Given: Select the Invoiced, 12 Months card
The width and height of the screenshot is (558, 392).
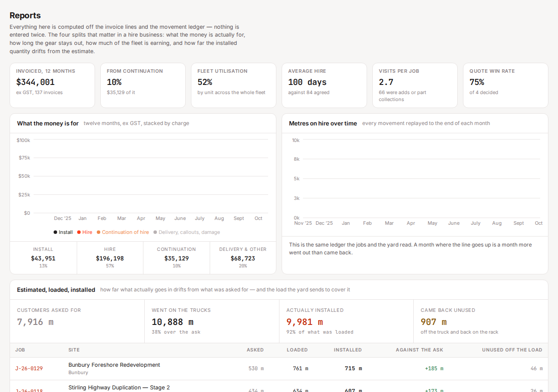Looking at the screenshot, I should pyautogui.click(x=52, y=85).
